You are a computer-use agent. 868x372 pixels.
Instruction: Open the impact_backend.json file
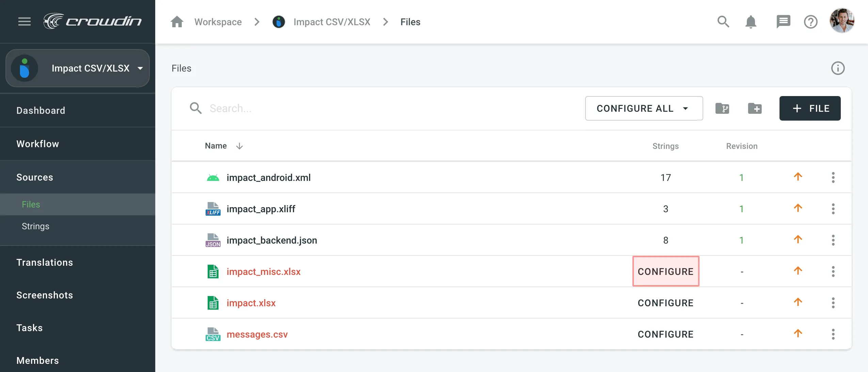tap(272, 240)
